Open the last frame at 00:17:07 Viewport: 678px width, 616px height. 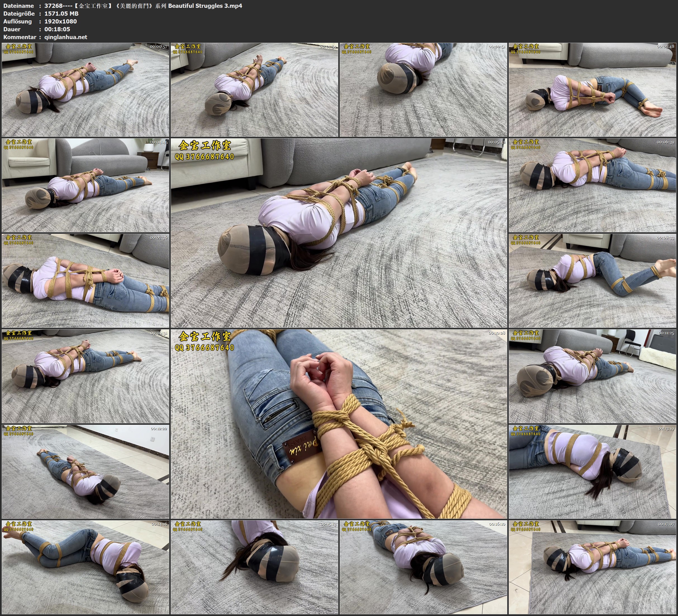(x=593, y=567)
